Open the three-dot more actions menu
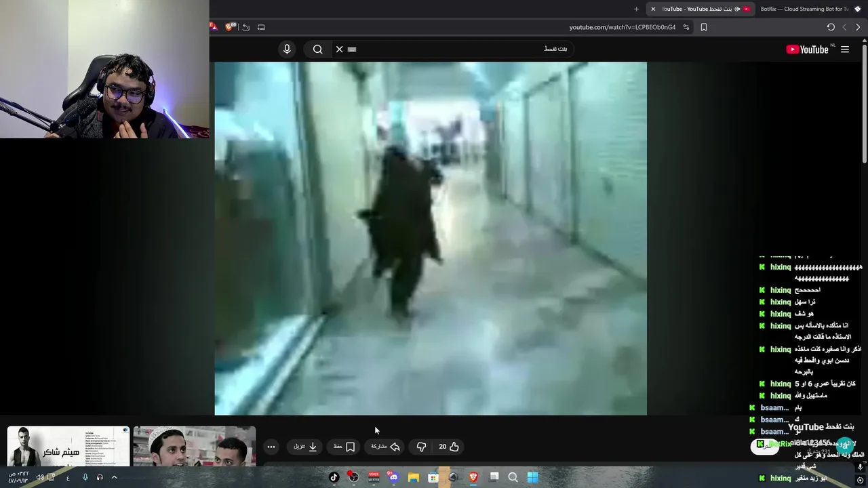The image size is (868, 488). tap(271, 447)
